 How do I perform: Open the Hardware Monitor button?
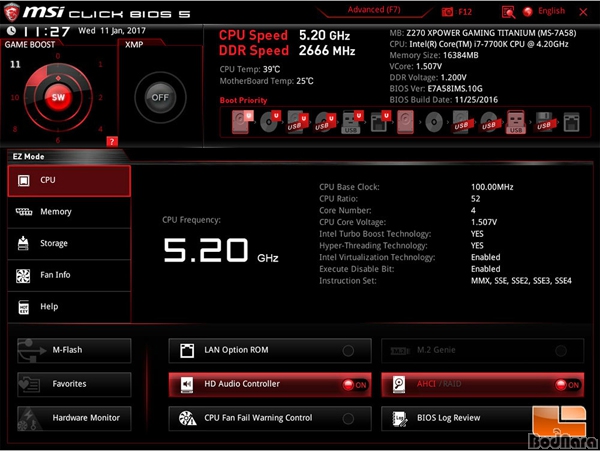click(74, 418)
